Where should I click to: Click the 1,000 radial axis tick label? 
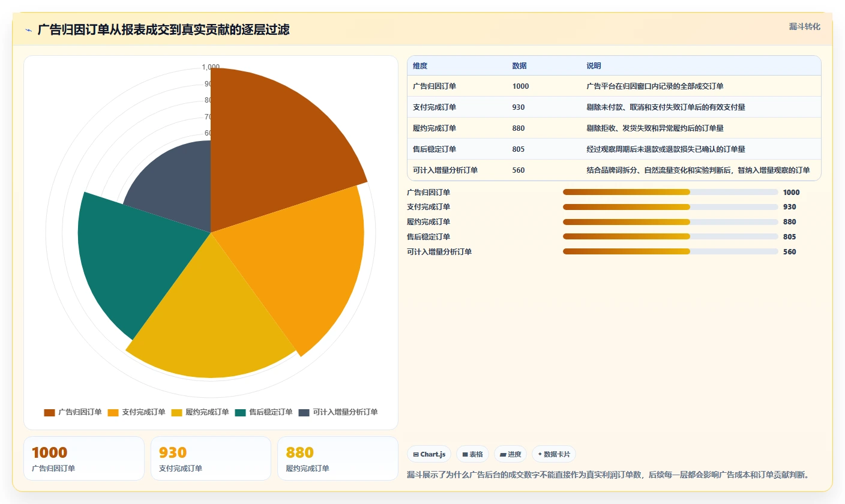(211, 67)
